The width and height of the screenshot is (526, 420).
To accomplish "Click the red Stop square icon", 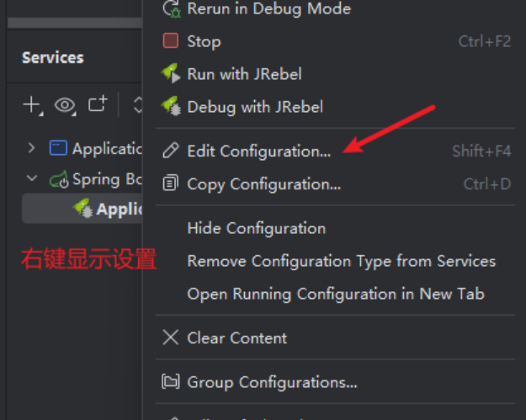I will pos(171,41).
